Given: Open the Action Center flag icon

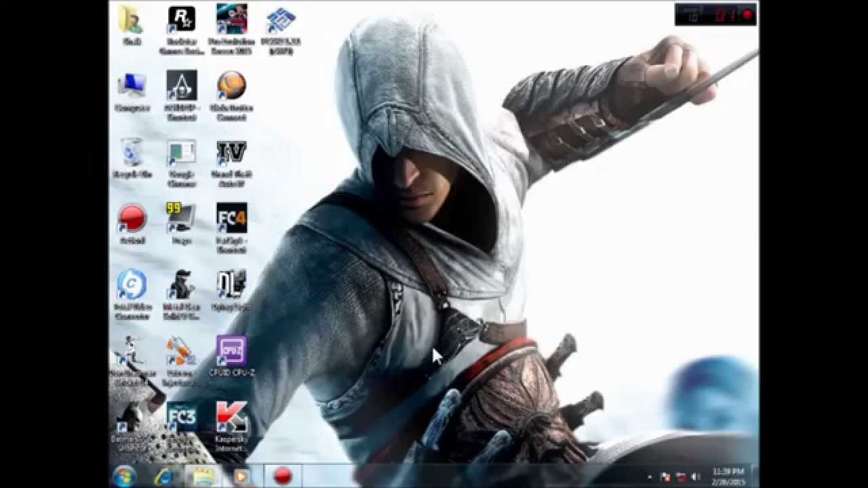Looking at the screenshot, I should pyautogui.click(x=665, y=477).
